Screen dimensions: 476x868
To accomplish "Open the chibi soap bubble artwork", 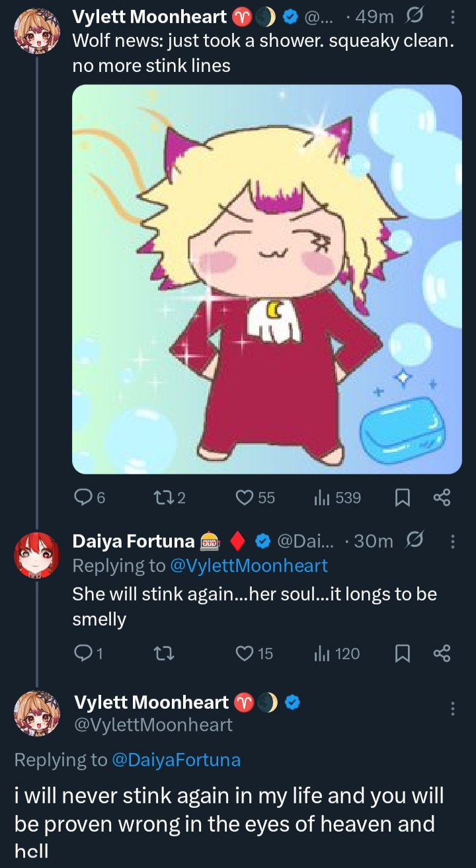I will tap(266, 279).
